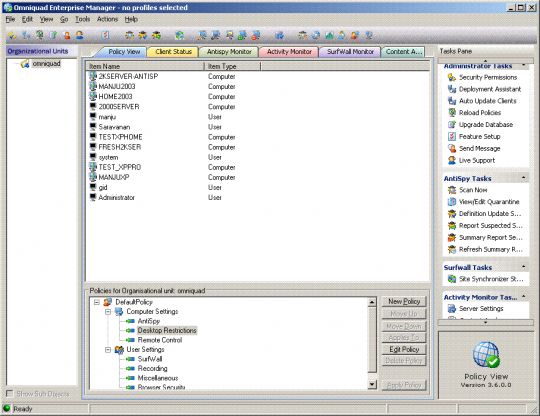Open the Deployment Assistant icon
The height and width of the screenshot is (416, 540).
(x=451, y=89)
